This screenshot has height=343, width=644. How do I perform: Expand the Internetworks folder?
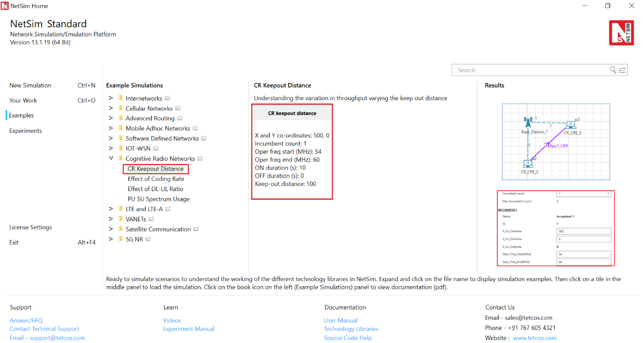click(111, 98)
